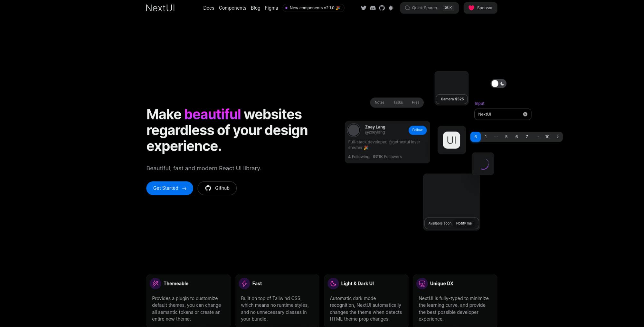This screenshot has width=644, height=327.
Task: Click the @zoeylang handle
Action: pyautogui.click(x=375, y=132)
